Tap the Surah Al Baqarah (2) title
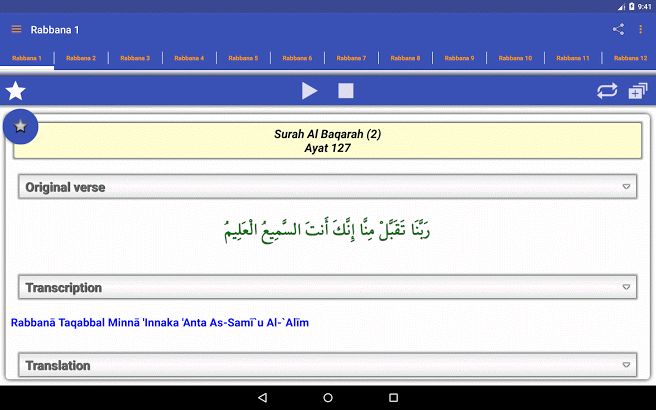Viewport: 656px width, 410px height. point(328,134)
